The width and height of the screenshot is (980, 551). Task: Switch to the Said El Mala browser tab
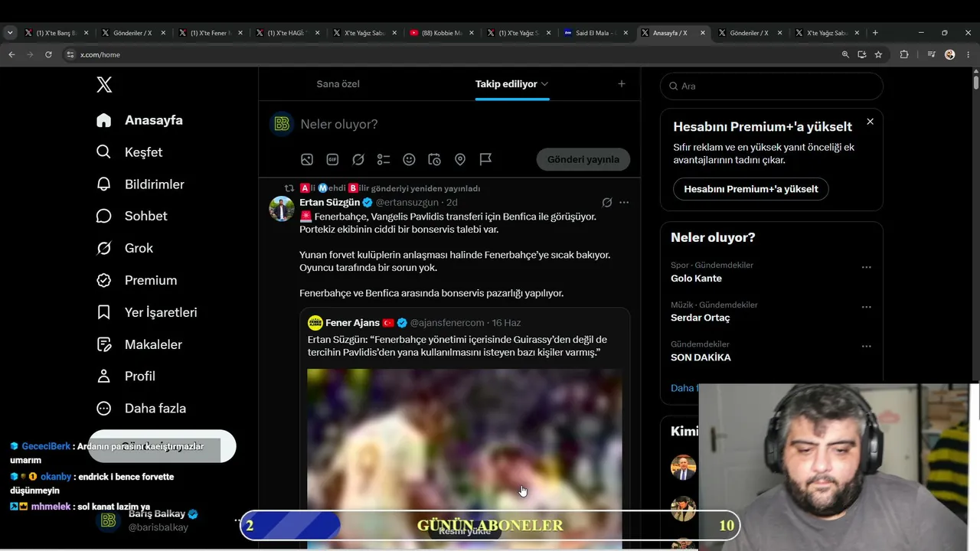click(x=596, y=33)
